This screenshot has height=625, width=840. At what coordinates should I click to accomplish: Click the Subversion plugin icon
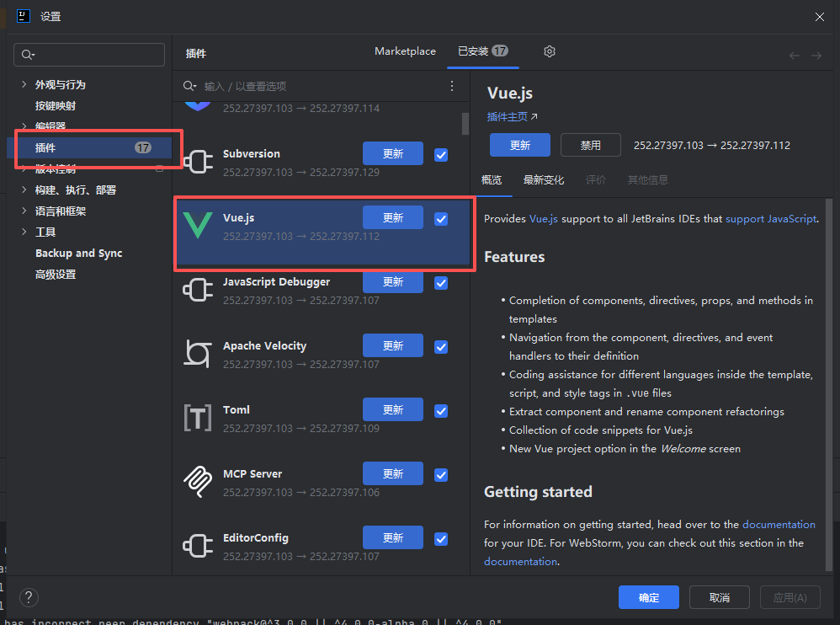tap(198, 162)
